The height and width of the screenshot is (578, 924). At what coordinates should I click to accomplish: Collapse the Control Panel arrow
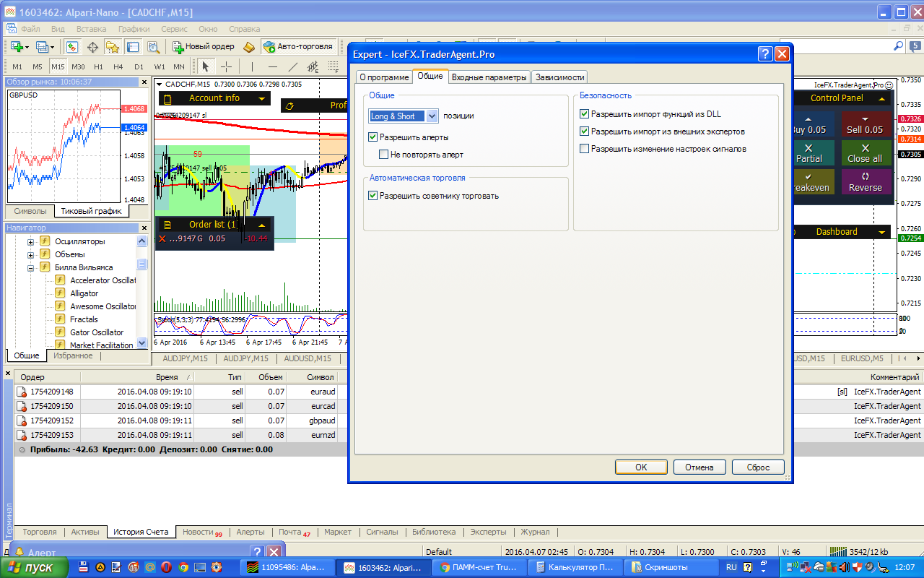(881, 98)
